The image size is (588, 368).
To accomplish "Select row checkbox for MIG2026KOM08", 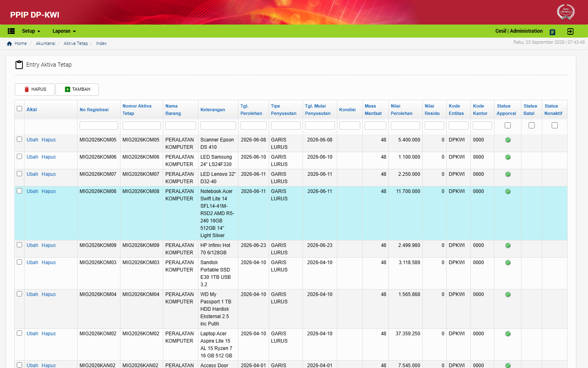I will point(19,191).
